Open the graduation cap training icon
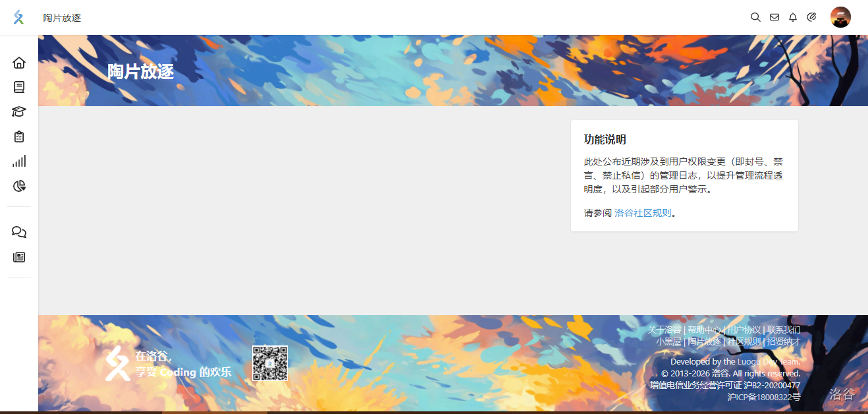Image resolution: width=868 pixels, height=414 pixels. point(19,111)
